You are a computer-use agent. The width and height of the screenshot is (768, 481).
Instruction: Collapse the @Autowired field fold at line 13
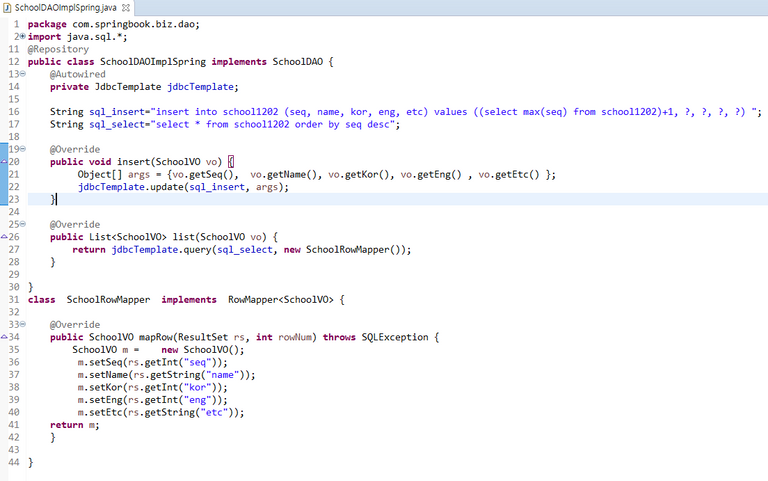pos(23,74)
